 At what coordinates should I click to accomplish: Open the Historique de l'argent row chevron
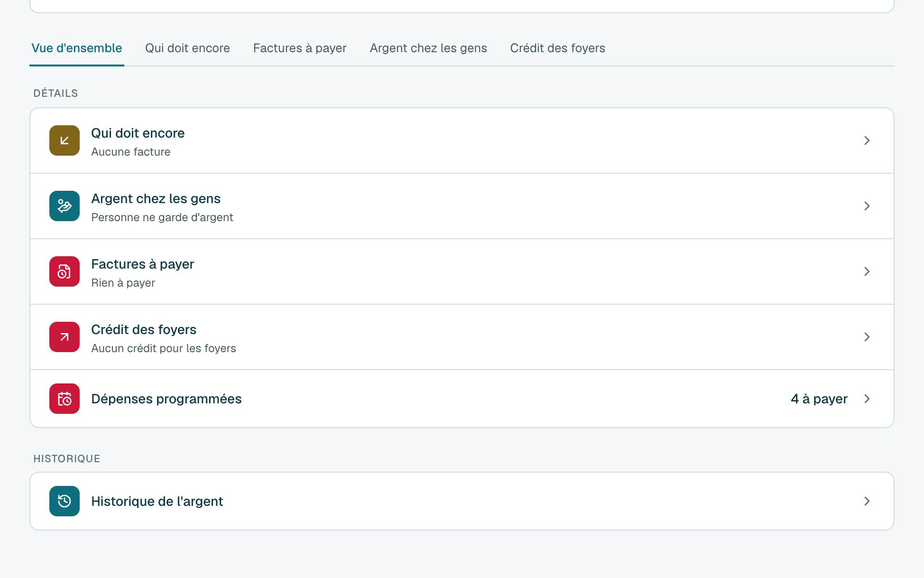point(867,501)
